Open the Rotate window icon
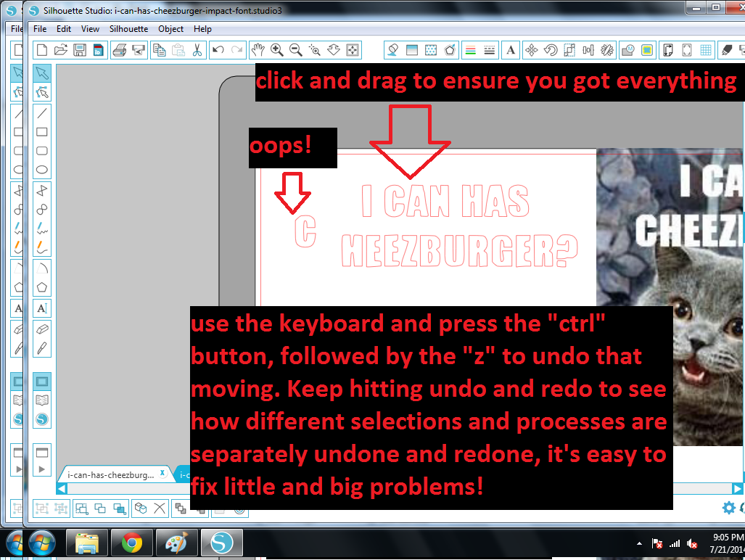Screen dimensions: 745x560 point(551,50)
